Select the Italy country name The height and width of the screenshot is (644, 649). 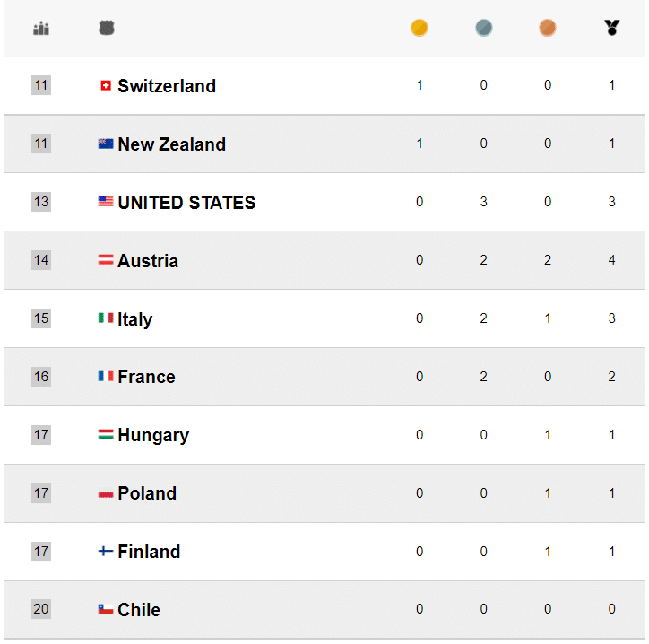134,319
